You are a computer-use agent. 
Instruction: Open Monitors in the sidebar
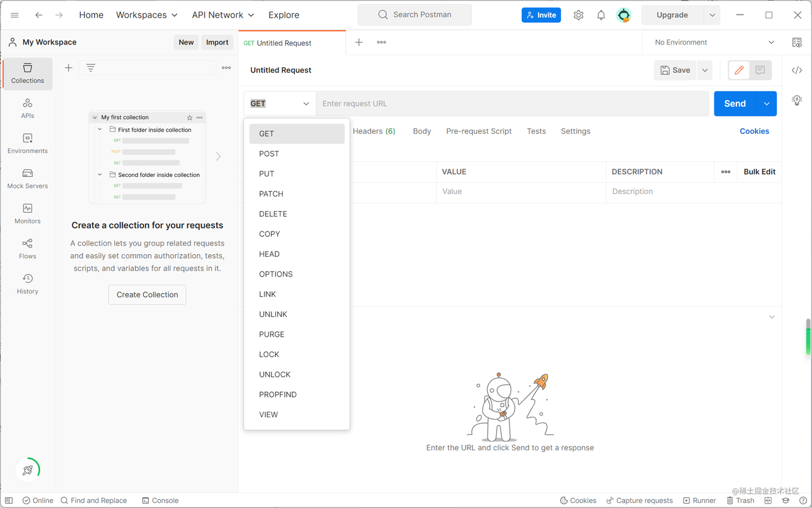pos(28,214)
